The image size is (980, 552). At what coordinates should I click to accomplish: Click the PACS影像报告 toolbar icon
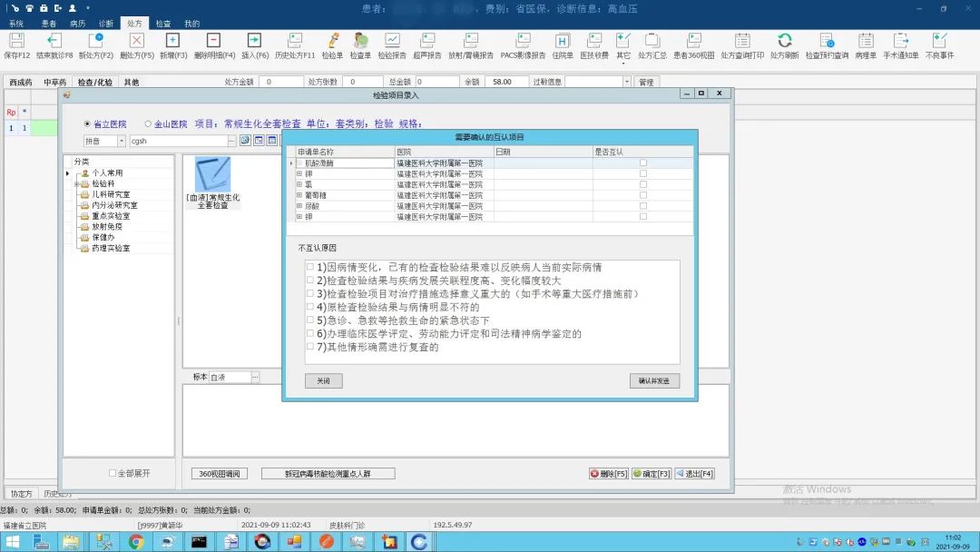click(x=523, y=42)
